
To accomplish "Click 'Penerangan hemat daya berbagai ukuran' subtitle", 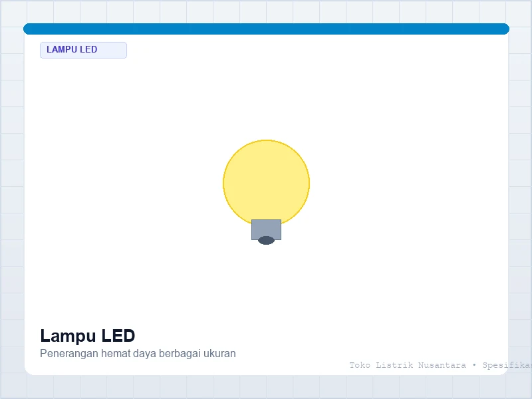I will (x=138, y=354).
